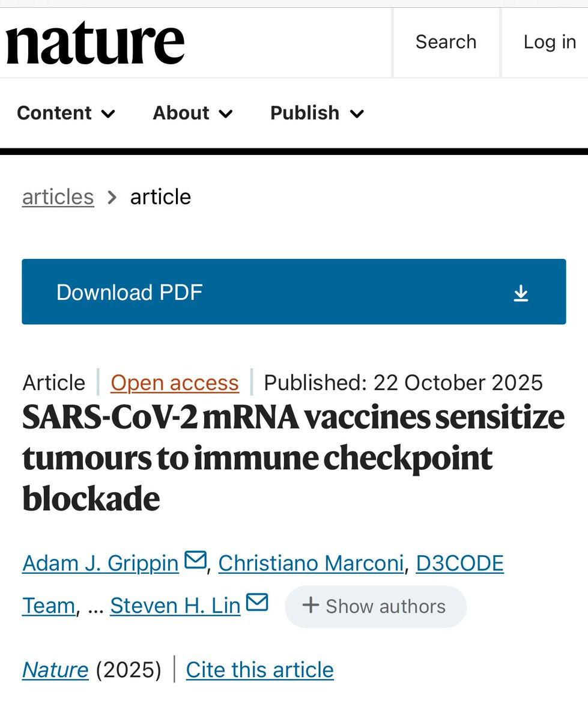Image resolution: width=588 pixels, height=721 pixels.
Task: Expand the Publish menu
Action: click(x=317, y=113)
